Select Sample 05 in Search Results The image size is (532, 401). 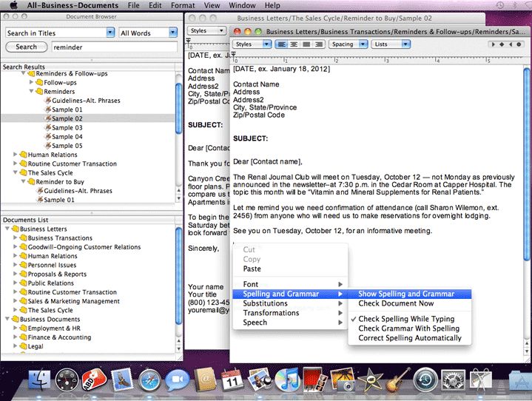point(67,146)
